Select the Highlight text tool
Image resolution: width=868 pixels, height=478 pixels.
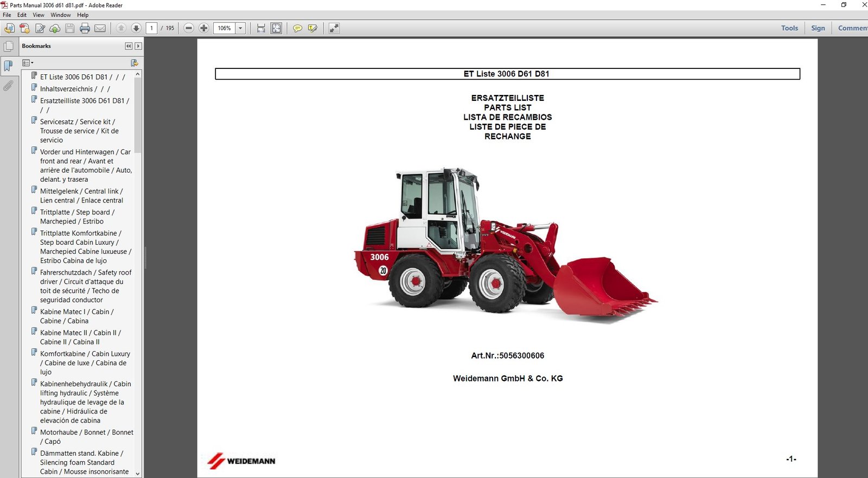tap(312, 28)
